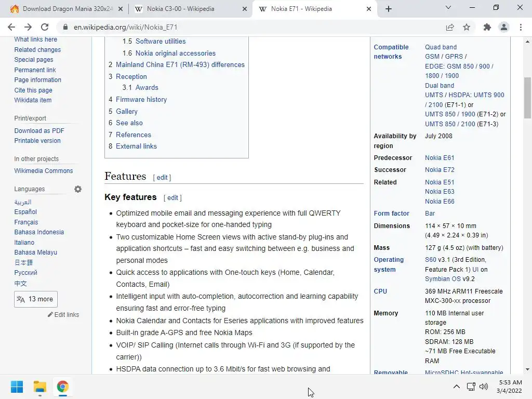Switch language to Русский
The width and height of the screenshot is (532, 399).
pyautogui.click(x=26, y=272)
